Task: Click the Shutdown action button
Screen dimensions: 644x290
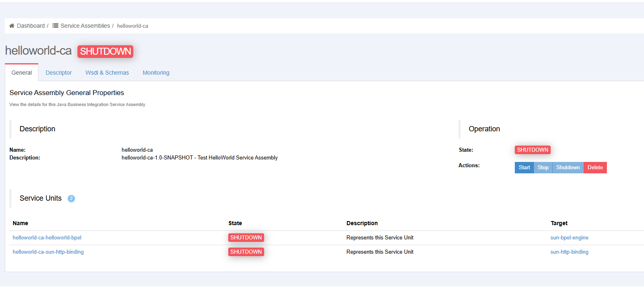Action: (568, 168)
